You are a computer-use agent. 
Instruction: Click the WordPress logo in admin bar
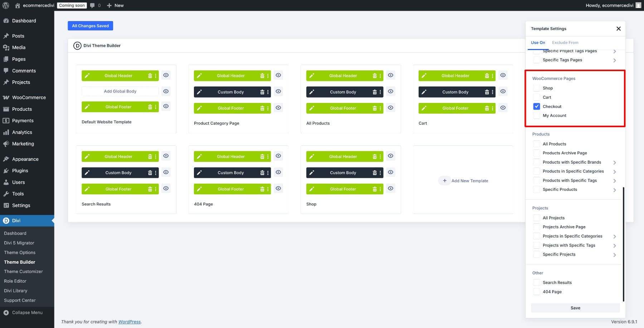[x=6, y=5]
